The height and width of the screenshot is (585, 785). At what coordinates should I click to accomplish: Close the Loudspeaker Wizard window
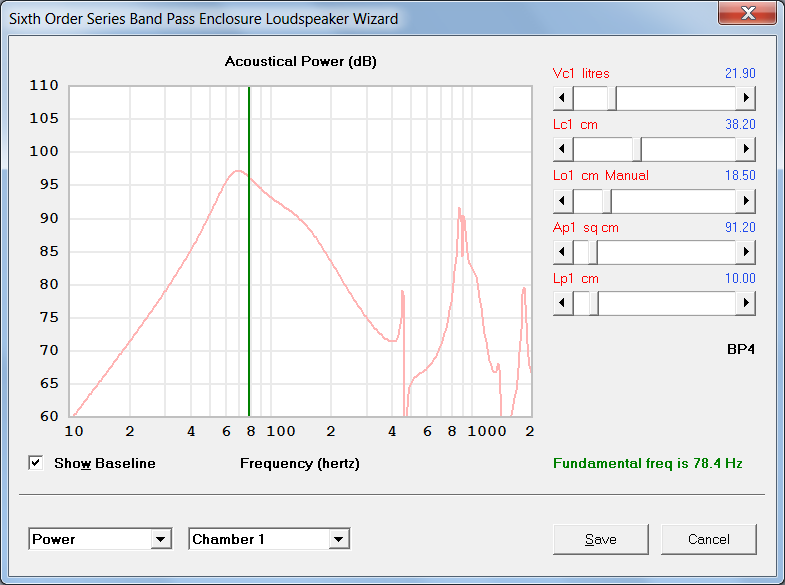click(x=748, y=12)
